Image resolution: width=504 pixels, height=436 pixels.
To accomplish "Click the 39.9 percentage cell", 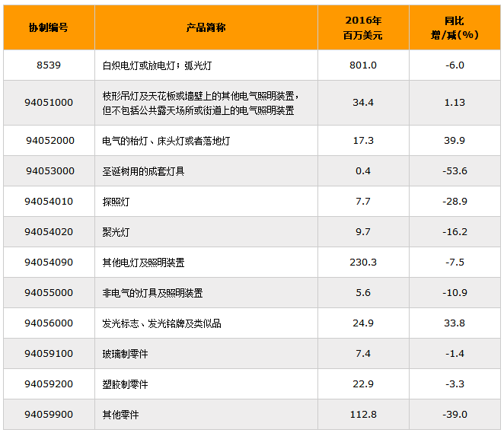I will (455, 141).
